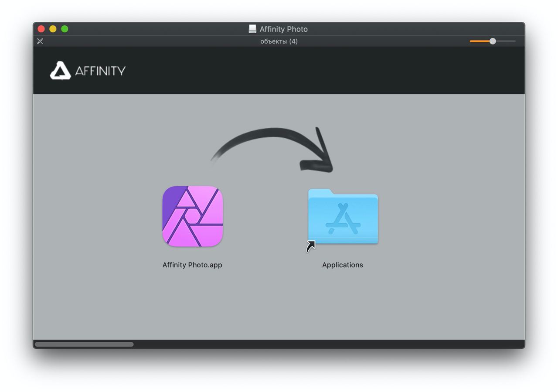Close the Affinity Photo window

(41, 29)
